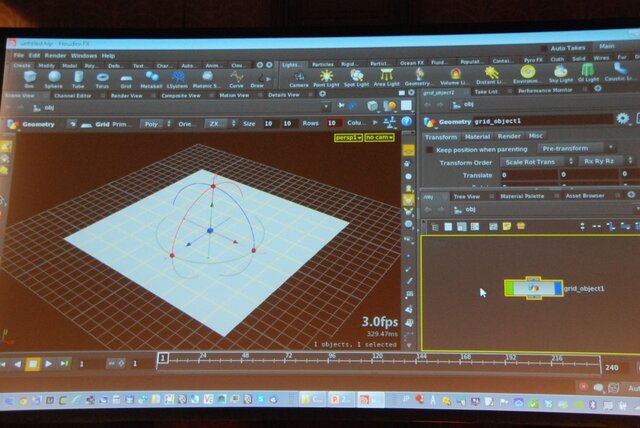Viewport: 640px width, 428px height.
Task: Add a Sky Light
Action: point(561,73)
